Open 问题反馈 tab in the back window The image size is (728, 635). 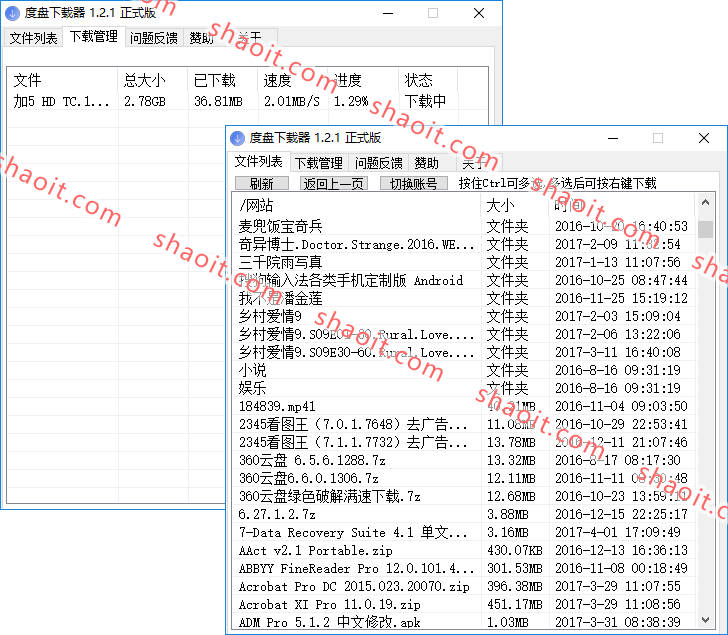point(154,38)
